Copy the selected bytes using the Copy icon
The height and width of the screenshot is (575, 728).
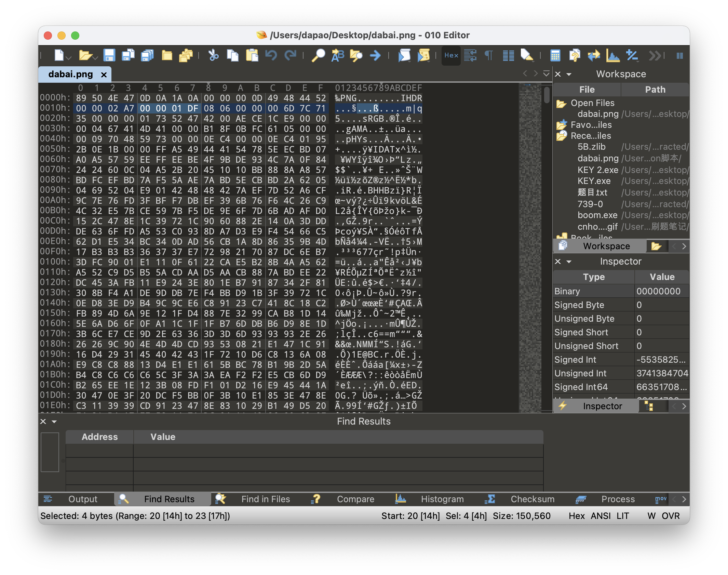233,55
